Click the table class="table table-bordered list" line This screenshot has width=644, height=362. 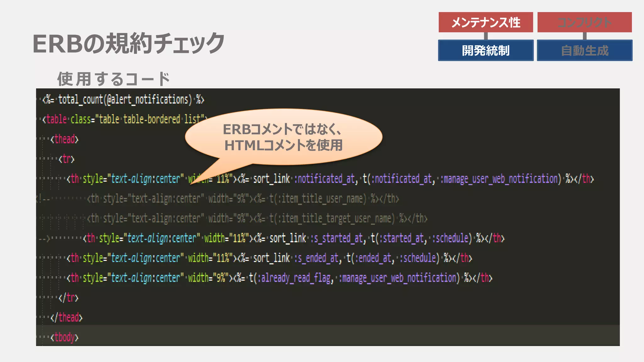(x=125, y=119)
